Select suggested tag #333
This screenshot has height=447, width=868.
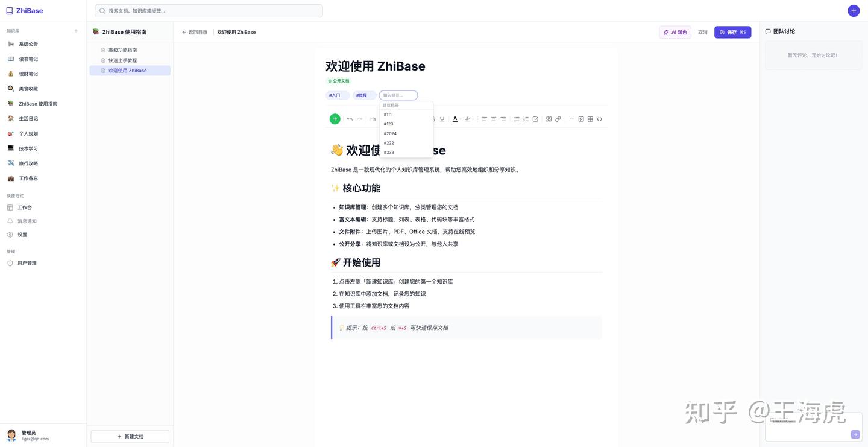pyautogui.click(x=406, y=153)
